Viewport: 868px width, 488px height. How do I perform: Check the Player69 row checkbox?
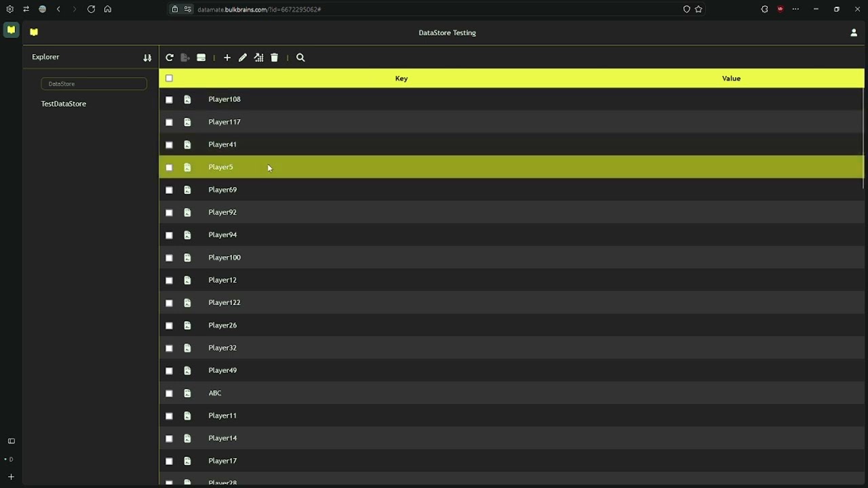pos(169,190)
